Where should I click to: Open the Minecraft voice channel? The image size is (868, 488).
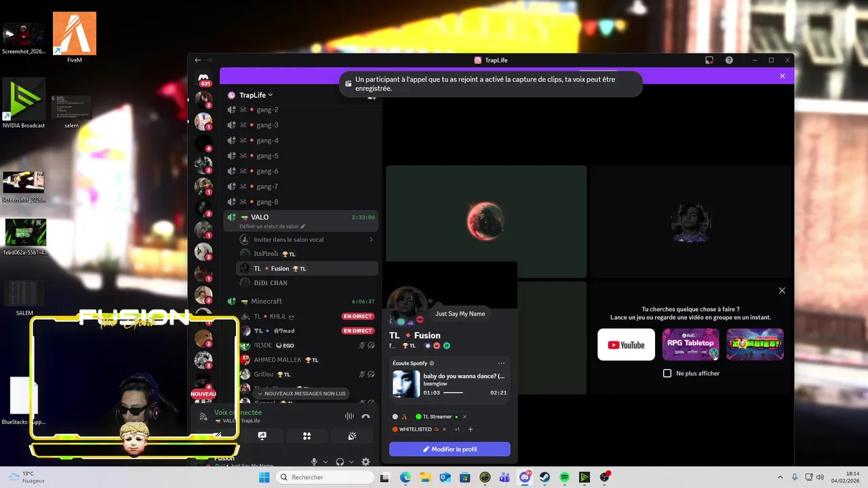tap(300, 301)
